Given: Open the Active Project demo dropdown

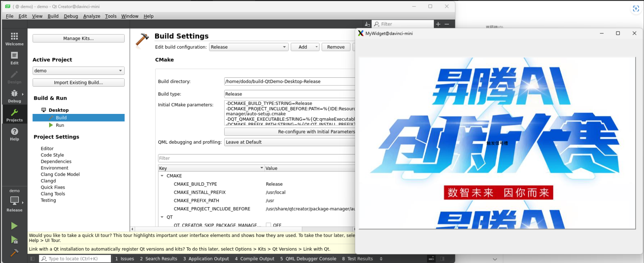Looking at the screenshot, I should coord(79,71).
